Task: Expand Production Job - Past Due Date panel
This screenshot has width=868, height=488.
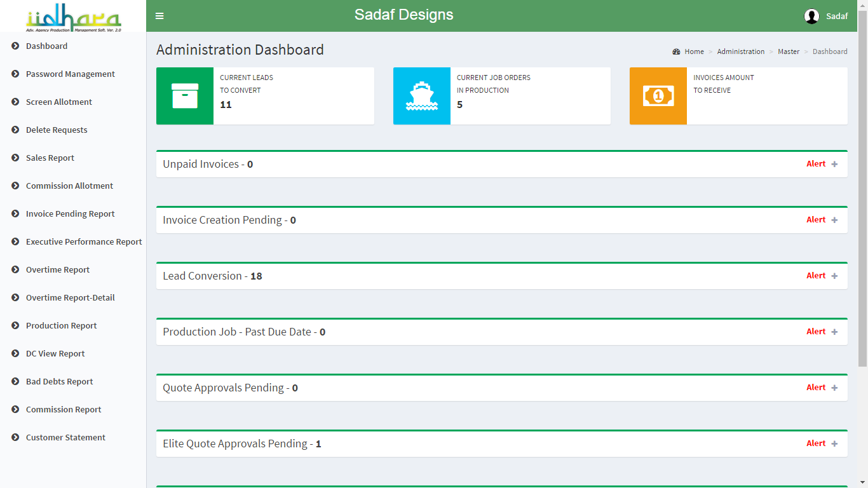Action: pyautogui.click(x=834, y=332)
